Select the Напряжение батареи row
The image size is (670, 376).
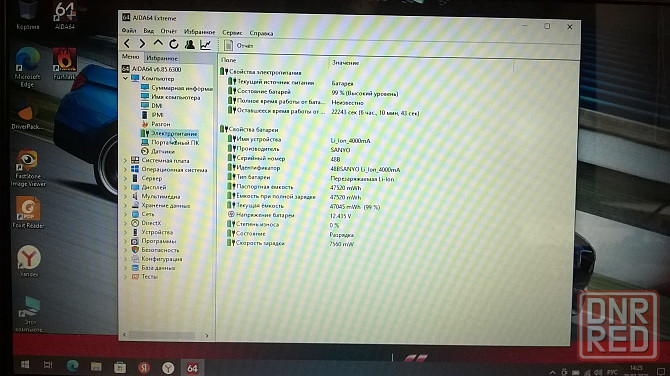pos(289,215)
